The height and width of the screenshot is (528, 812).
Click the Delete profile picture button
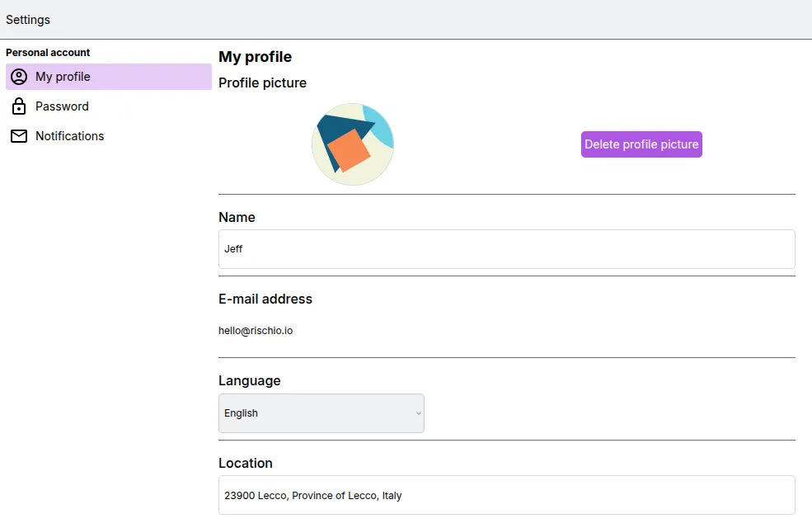coord(641,144)
